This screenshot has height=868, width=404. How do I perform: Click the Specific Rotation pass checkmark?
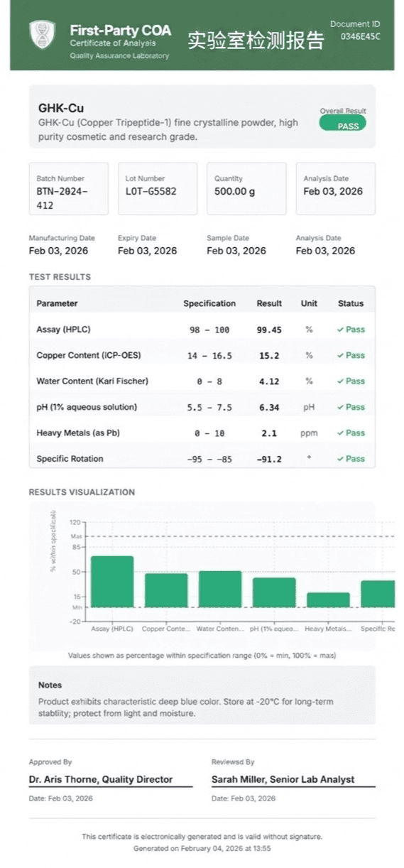340,459
